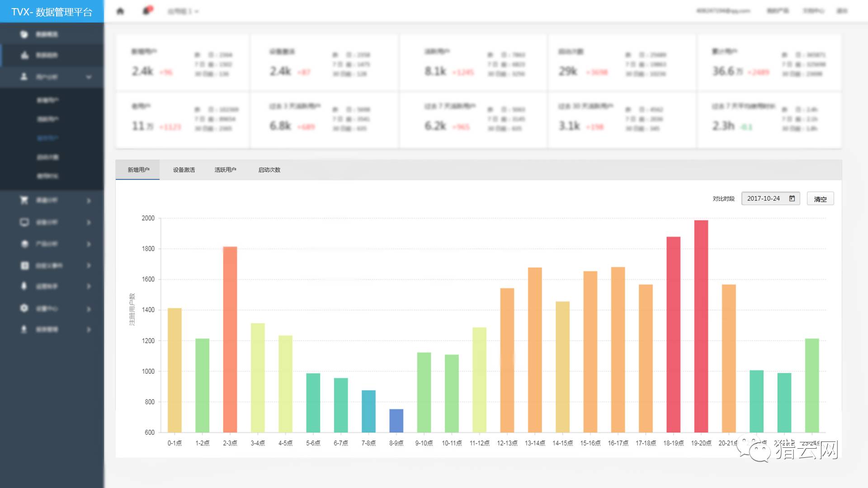Open notifications bell with red badge

click(x=146, y=10)
